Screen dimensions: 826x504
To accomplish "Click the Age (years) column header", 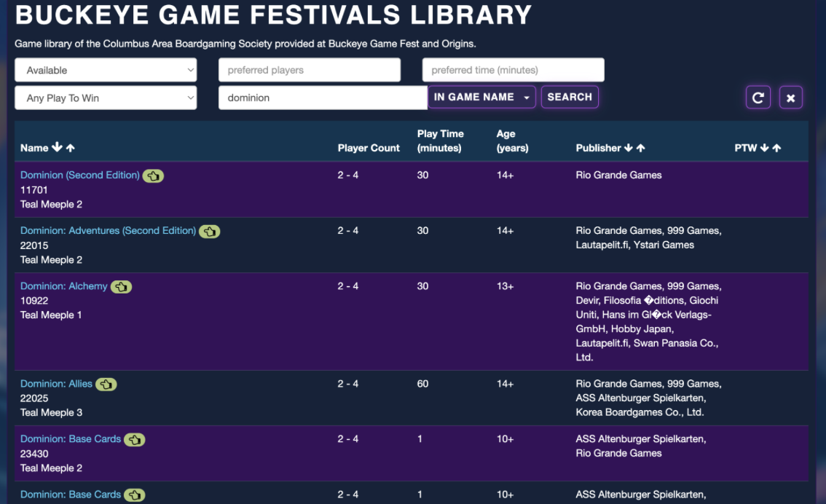I will pos(513,141).
